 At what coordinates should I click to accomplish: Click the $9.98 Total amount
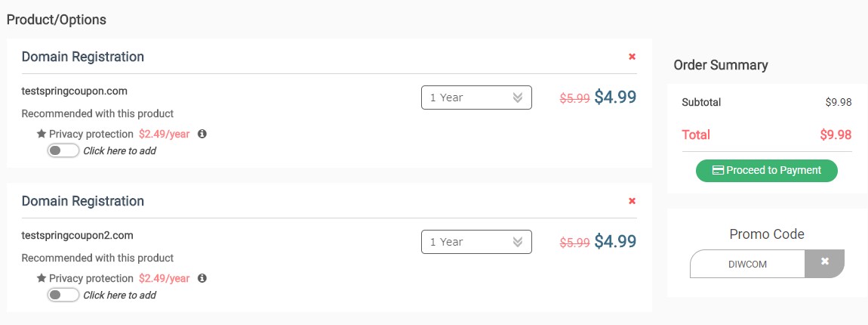click(836, 135)
